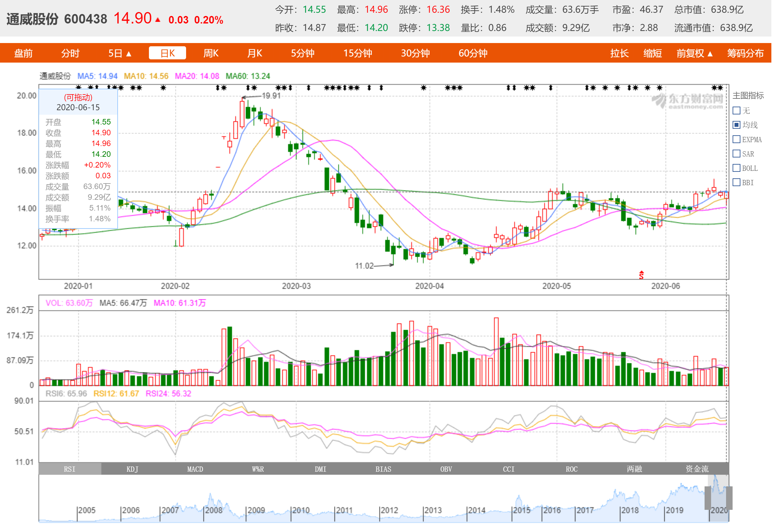Image resolution: width=773 pixels, height=532 pixels.
Task: Select the CCI indicator tab
Action: 509,469
